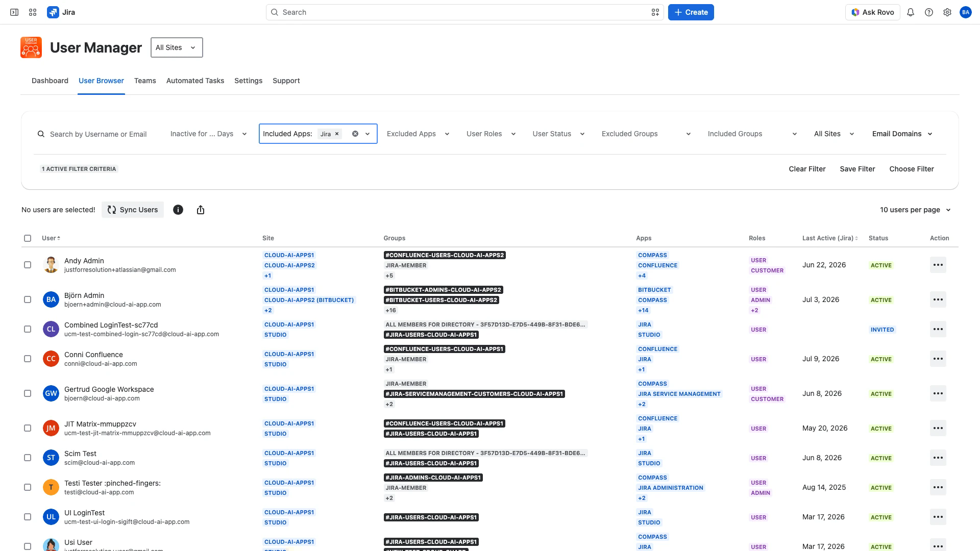
Task: Remove the Jira tag from Included Apps
Action: coord(337,134)
